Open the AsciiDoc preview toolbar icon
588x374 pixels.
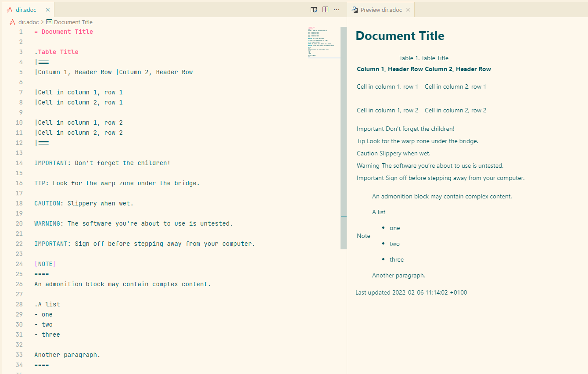coord(313,9)
